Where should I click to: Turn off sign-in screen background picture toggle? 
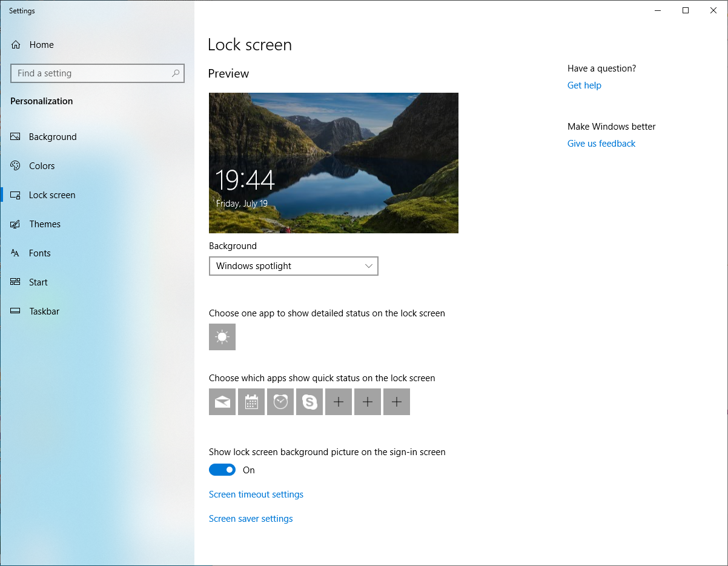[x=222, y=470]
